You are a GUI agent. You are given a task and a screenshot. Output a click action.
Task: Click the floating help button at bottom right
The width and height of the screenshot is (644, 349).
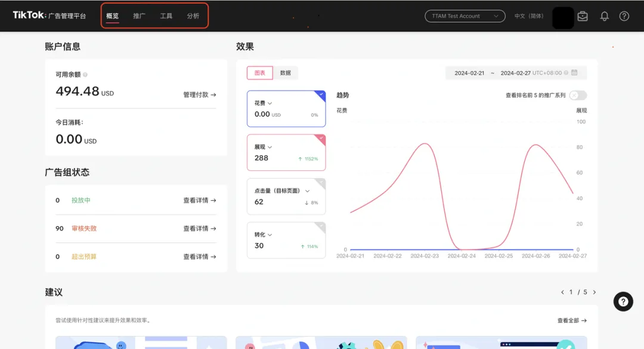pos(623,301)
